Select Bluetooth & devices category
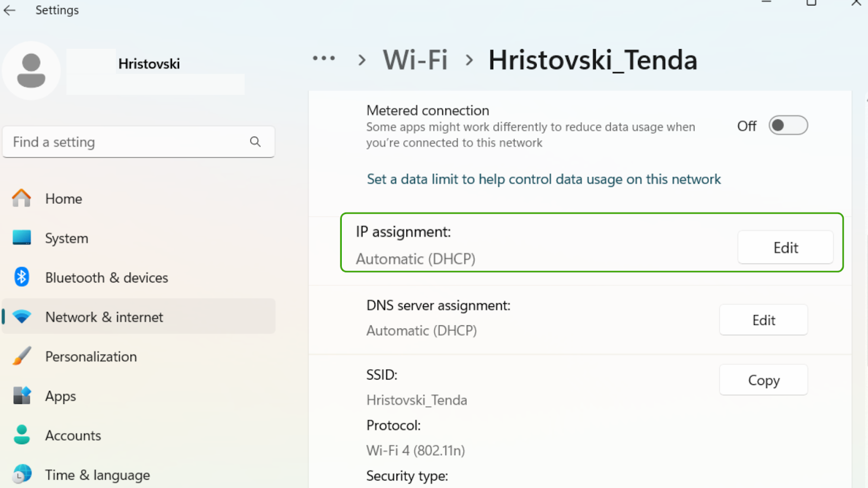The height and width of the screenshot is (488, 868). click(x=139, y=278)
